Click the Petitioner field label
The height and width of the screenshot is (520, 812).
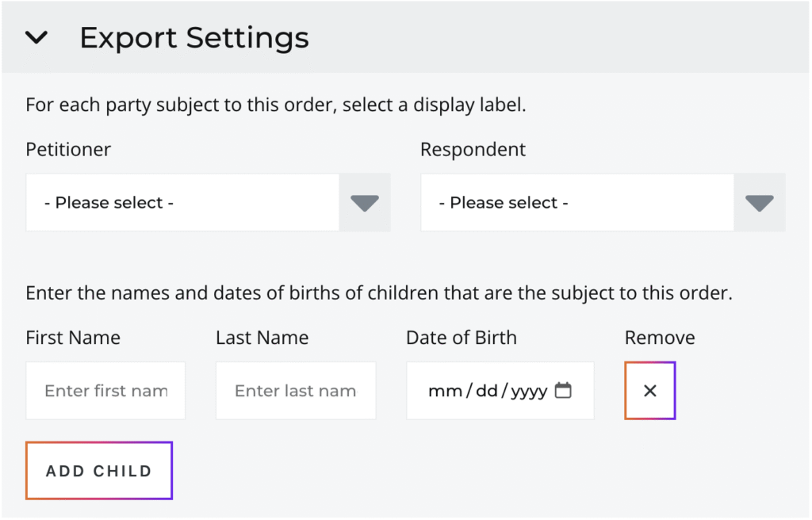click(x=68, y=150)
